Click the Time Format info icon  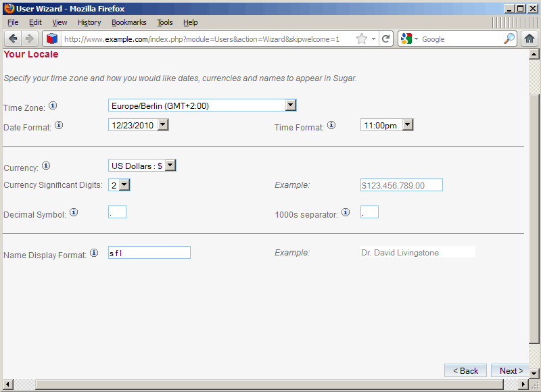pyautogui.click(x=331, y=124)
